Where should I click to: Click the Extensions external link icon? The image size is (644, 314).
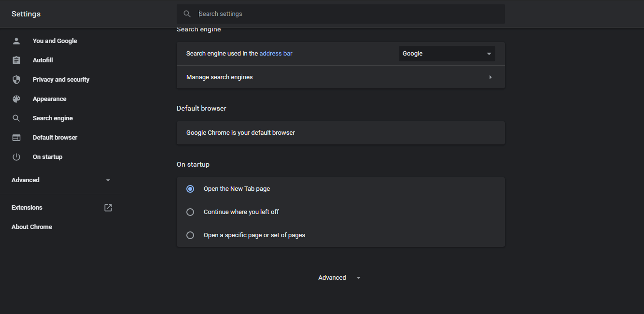click(108, 208)
